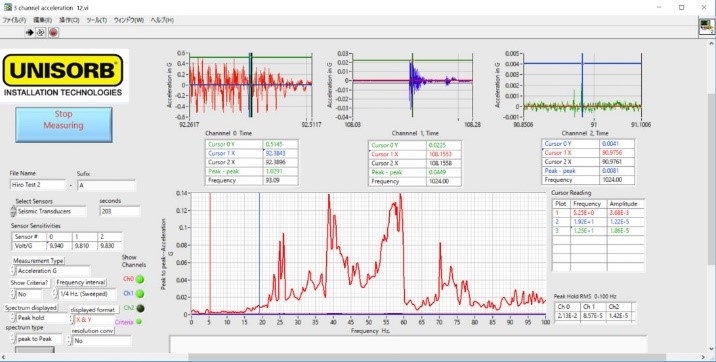Click Channel 1 Cursor 0 Y value 0.0225

tap(444, 145)
